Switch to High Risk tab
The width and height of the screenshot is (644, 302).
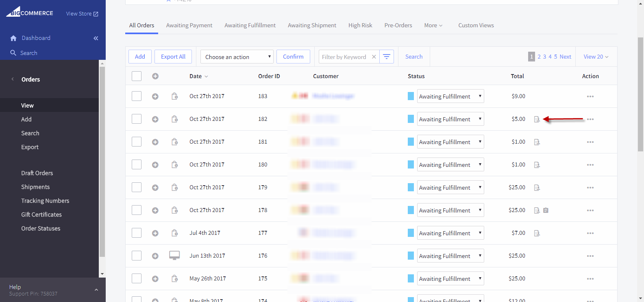point(360,25)
